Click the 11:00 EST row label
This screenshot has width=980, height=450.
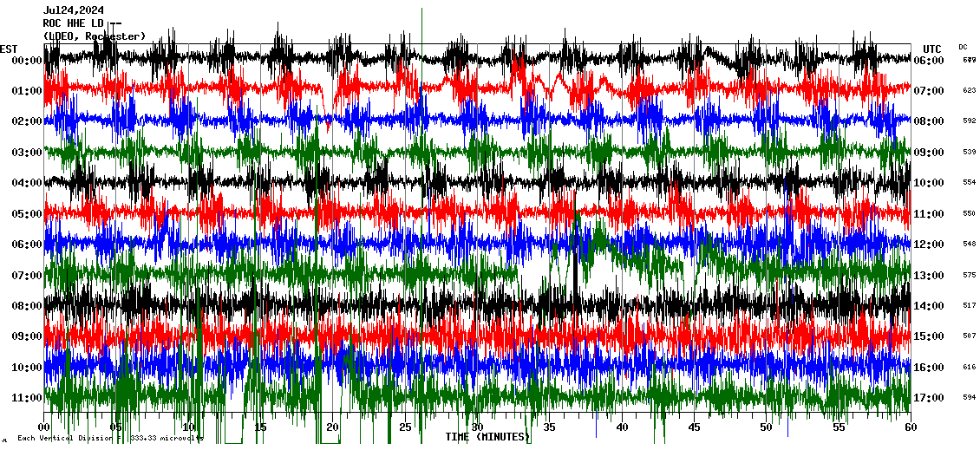[x=27, y=398]
